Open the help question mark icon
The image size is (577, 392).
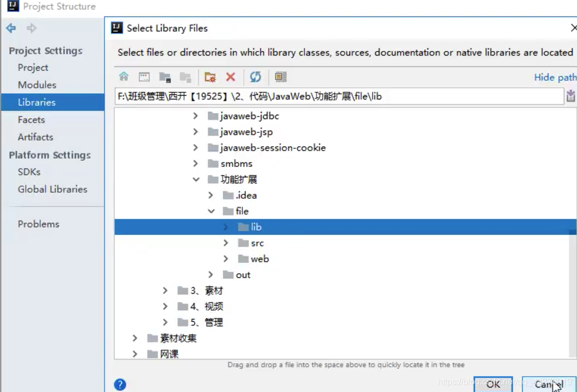pyautogui.click(x=120, y=385)
